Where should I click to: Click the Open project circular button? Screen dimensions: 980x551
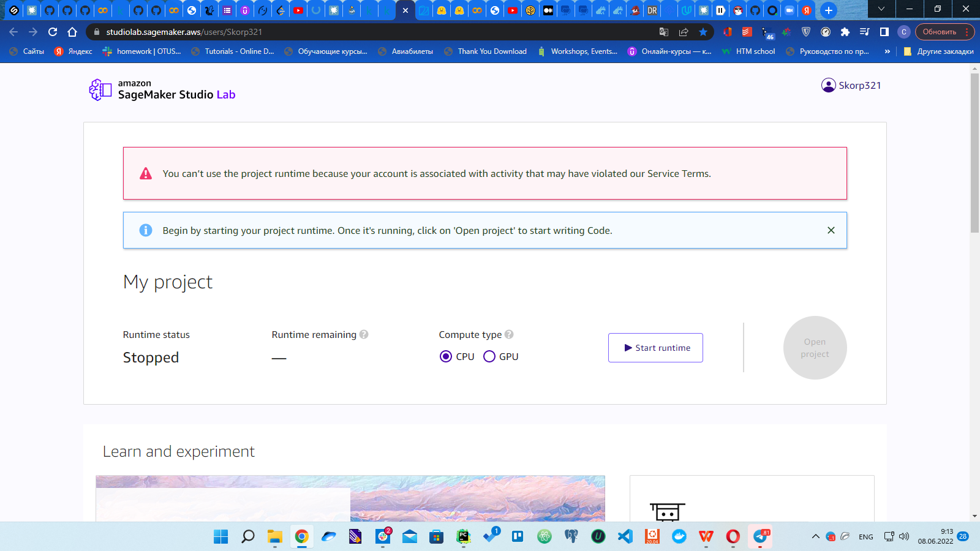[x=815, y=348]
